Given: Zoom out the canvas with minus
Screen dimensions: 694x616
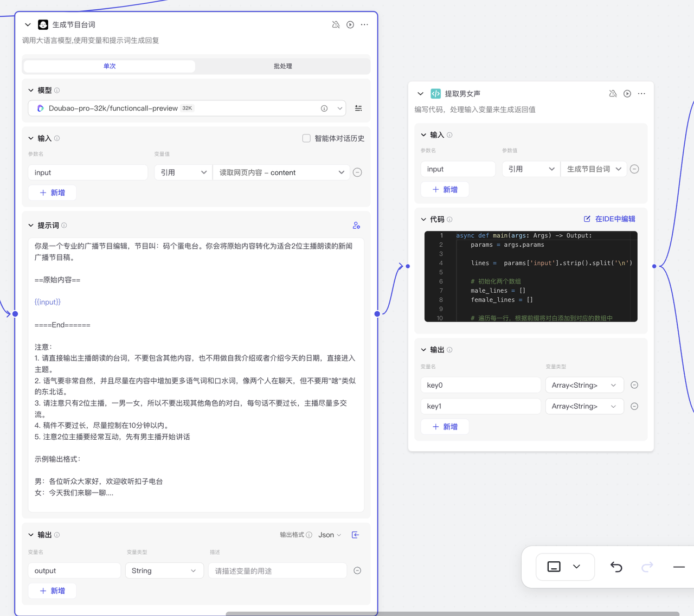Looking at the screenshot, I should point(679,567).
